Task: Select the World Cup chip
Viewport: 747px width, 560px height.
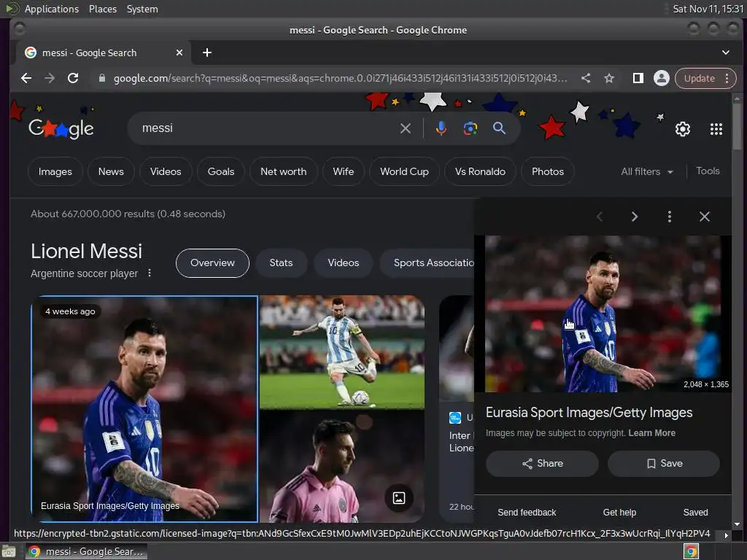Action: [404, 171]
